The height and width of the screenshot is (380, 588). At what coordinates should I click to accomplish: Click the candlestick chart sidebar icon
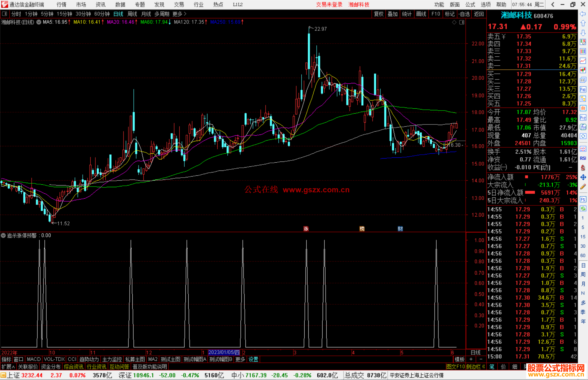[x=583, y=70]
